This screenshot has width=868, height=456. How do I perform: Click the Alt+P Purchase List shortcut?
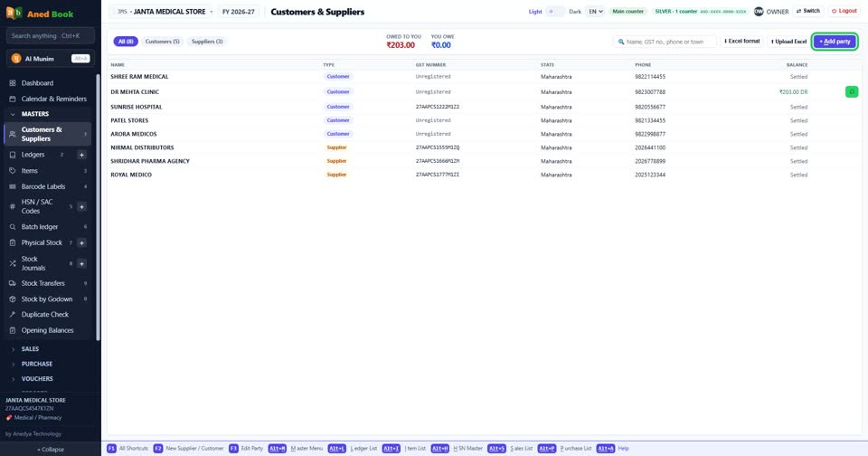click(564, 448)
